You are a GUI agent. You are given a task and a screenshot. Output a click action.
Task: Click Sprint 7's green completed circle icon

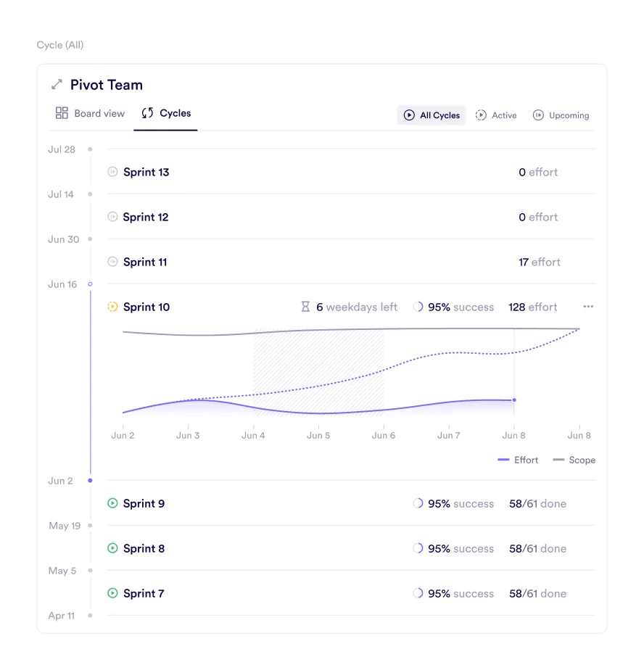coord(111,593)
